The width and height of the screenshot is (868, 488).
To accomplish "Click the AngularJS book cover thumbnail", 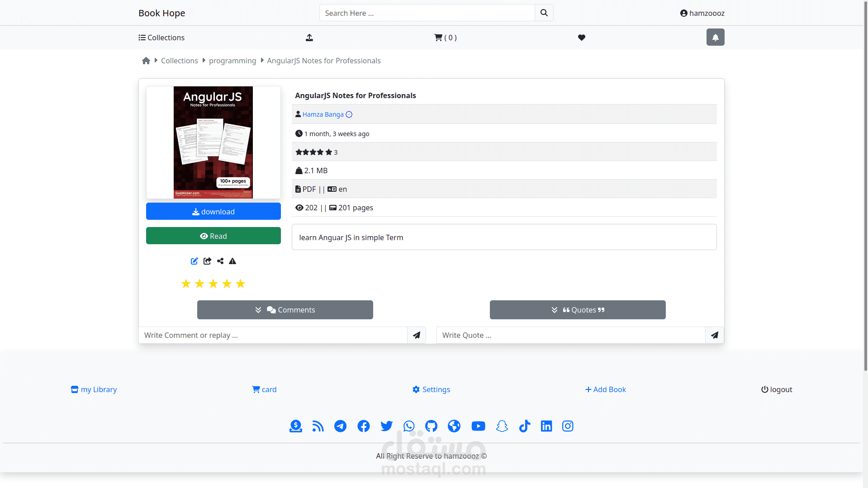I will tap(213, 142).
